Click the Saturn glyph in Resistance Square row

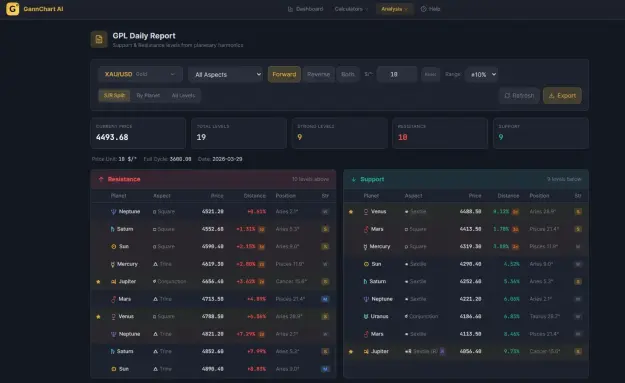(112, 229)
